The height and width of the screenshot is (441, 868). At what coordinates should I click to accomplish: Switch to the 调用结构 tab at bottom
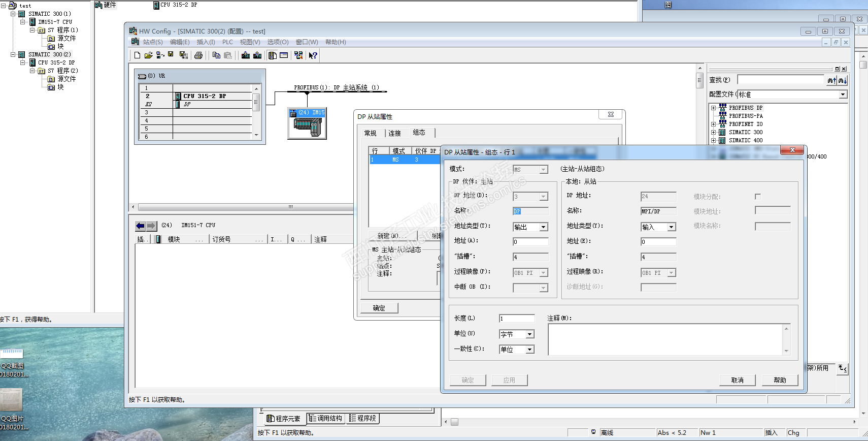[x=325, y=419]
